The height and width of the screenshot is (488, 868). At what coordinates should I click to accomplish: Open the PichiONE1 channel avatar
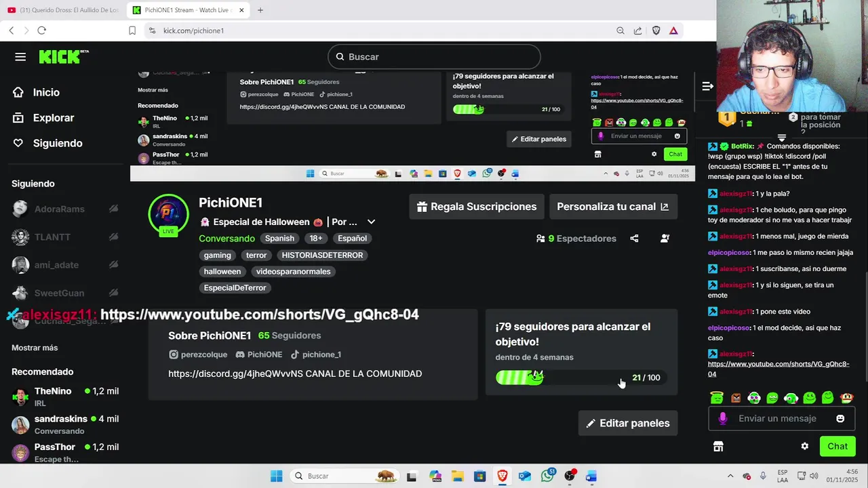pyautogui.click(x=168, y=214)
